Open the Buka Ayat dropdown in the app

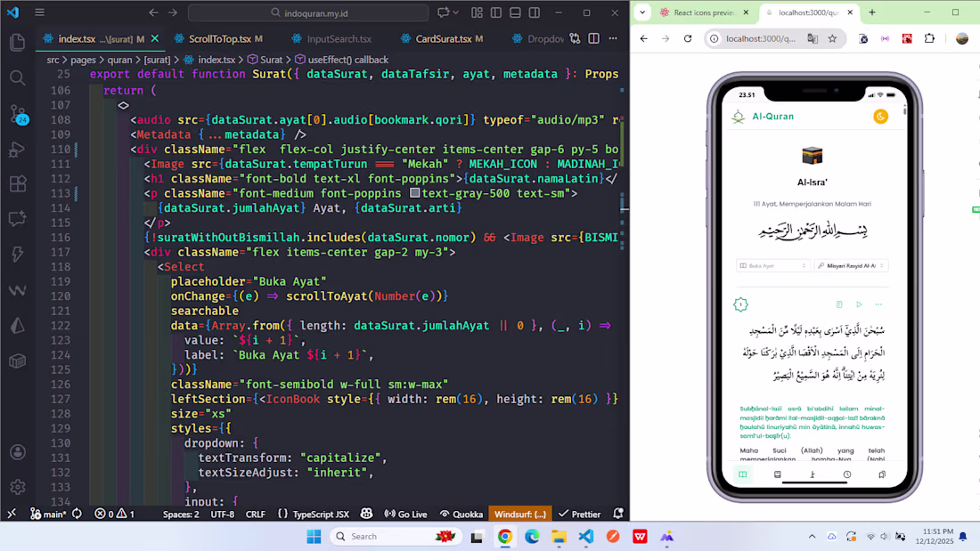click(x=773, y=265)
